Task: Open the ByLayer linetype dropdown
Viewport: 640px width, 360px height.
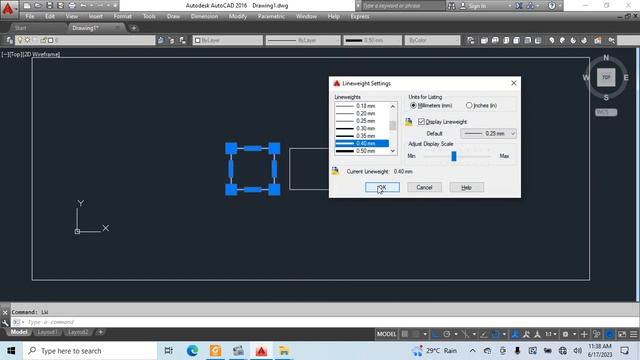Action: [303, 40]
